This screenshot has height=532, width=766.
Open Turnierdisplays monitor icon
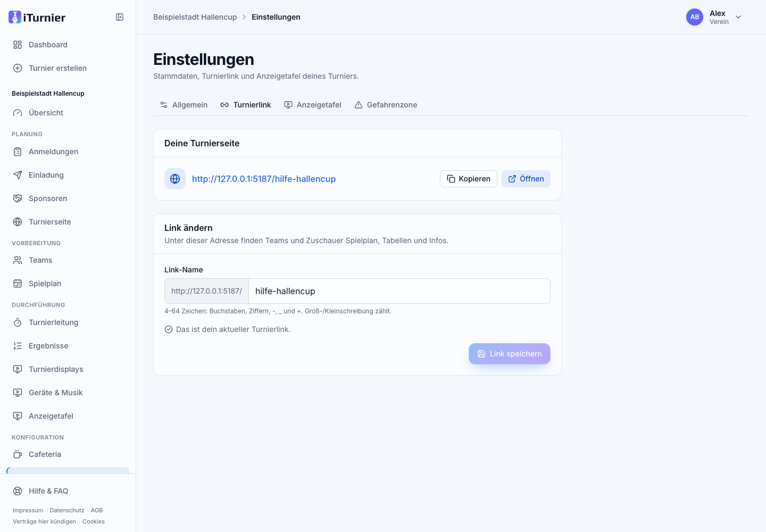(18, 369)
